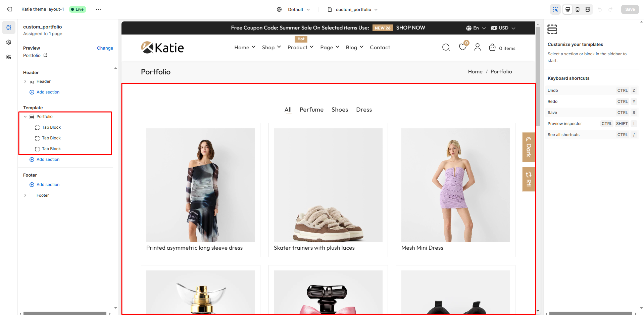Click the exit editor icon
644x315 pixels.
pyautogui.click(x=9, y=9)
